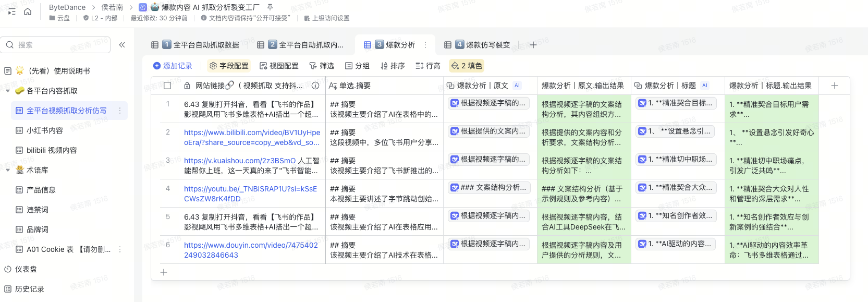The width and height of the screenshot is (868, 302).
Task: Click the pin icon beside document title
Action: pos(270,7)
